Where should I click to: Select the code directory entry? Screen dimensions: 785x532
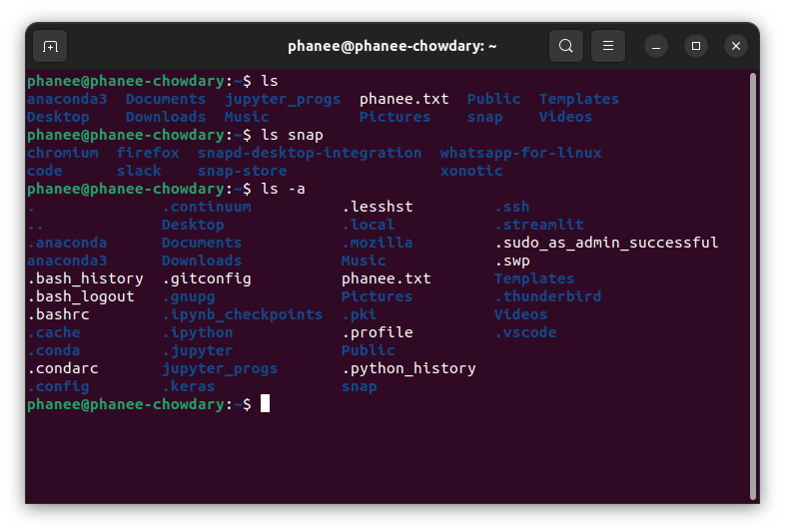pyautogui.click(x=45, y=171)
